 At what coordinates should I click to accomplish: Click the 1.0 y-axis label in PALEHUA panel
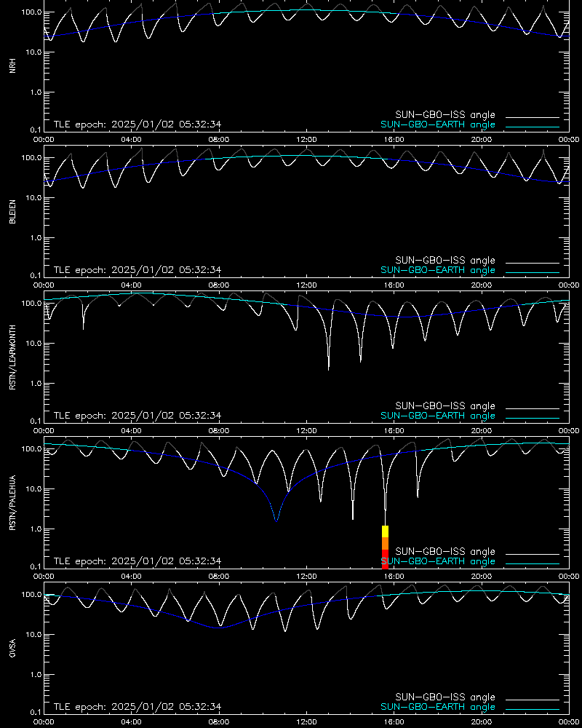[36, 529]
